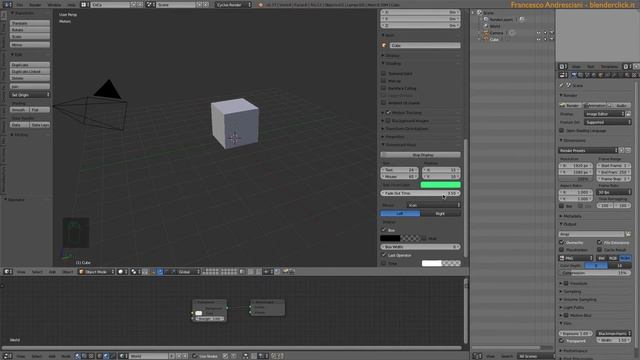
Task: Toggle the Motion Tracking checkbox
Action: pyautogui.click(x=389, y=113)
